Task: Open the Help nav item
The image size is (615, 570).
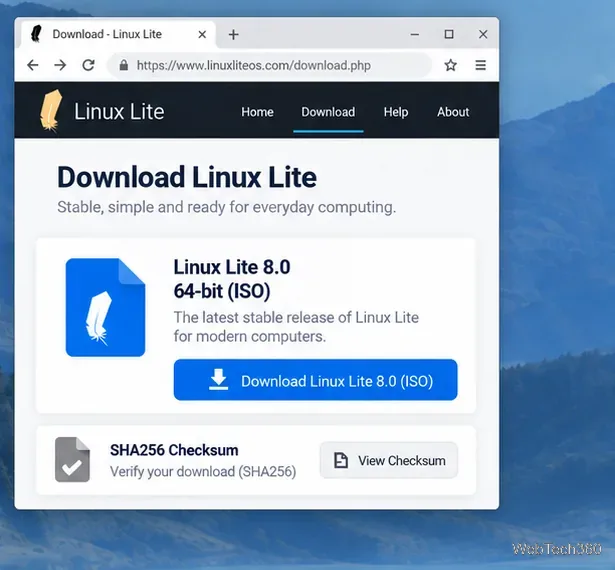Action: click(396, 112)
